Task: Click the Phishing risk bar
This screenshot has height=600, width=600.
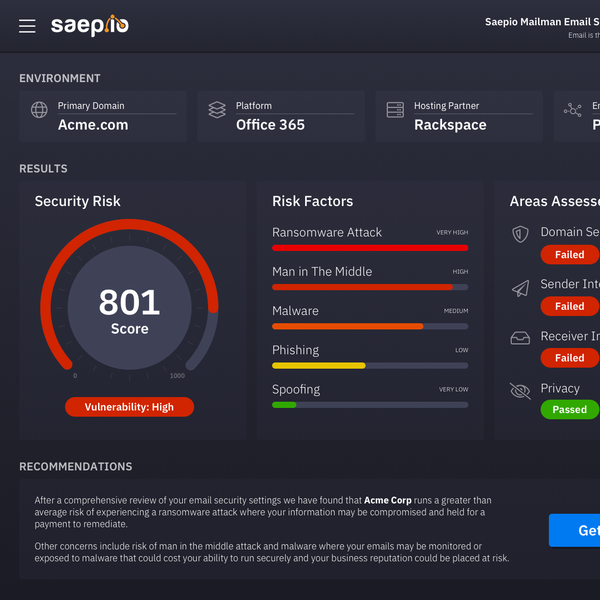Action: coord(370,365)
